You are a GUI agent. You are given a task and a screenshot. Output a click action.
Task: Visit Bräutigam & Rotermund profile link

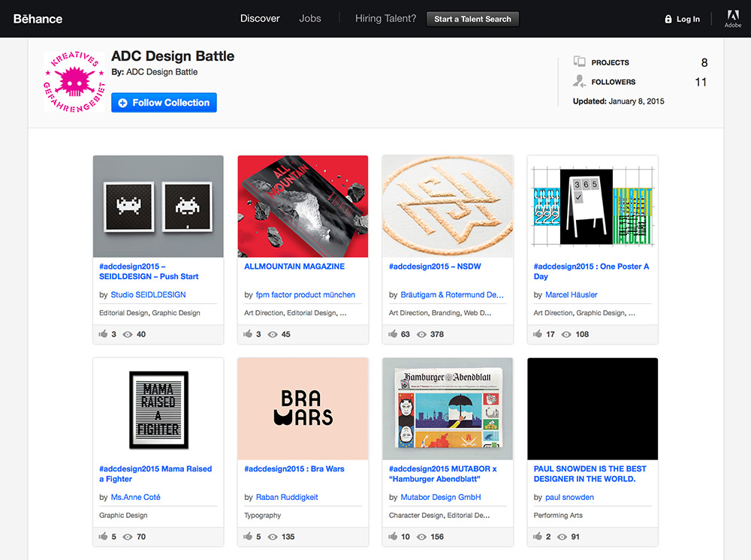[452, 295]
